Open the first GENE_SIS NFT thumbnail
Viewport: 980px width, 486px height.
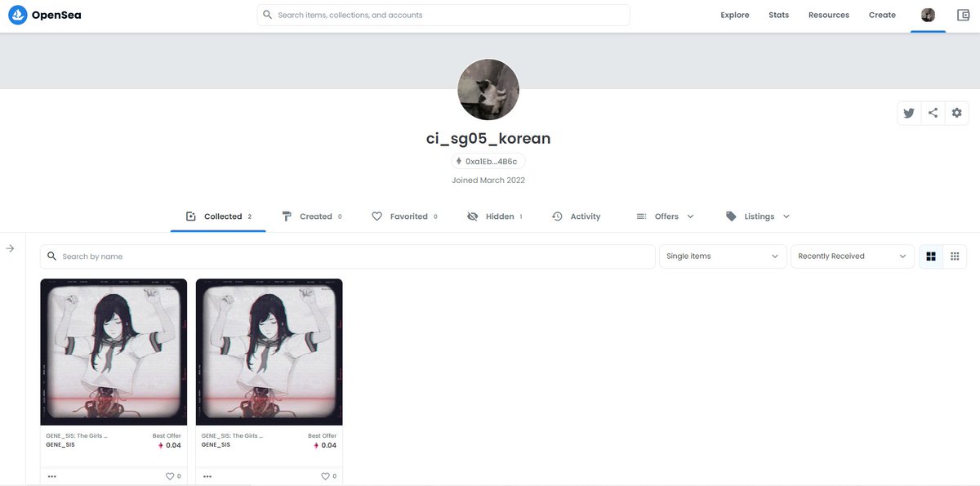[x=114, y=352]
